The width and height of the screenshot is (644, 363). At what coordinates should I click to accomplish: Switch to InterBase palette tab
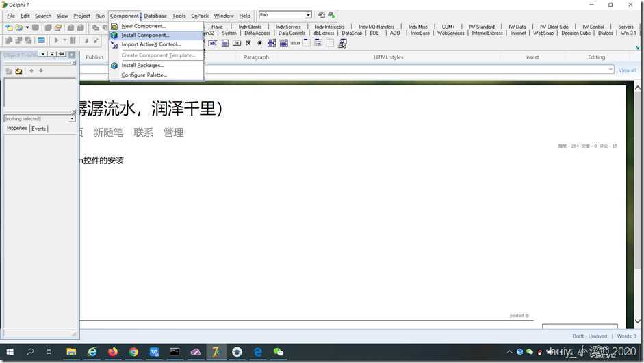pos(420,33)
